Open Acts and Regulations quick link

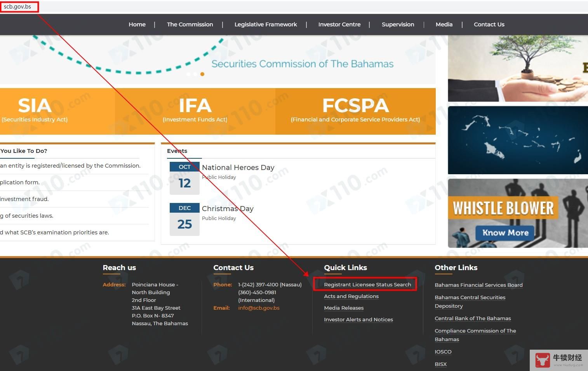(351, 296)
